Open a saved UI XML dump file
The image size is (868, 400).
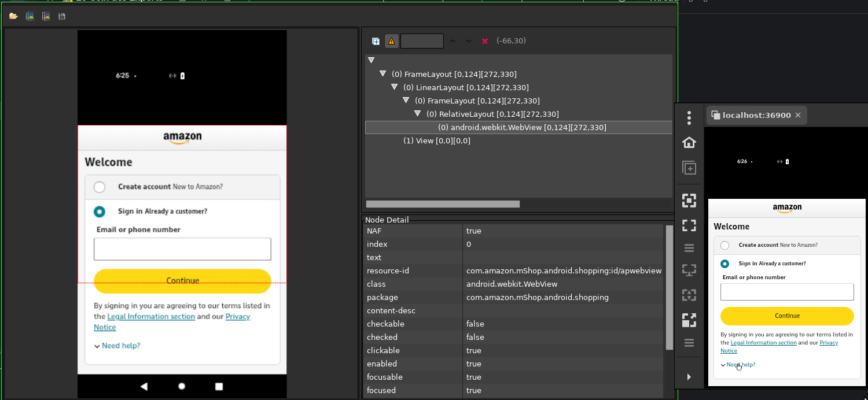[13, 16]
